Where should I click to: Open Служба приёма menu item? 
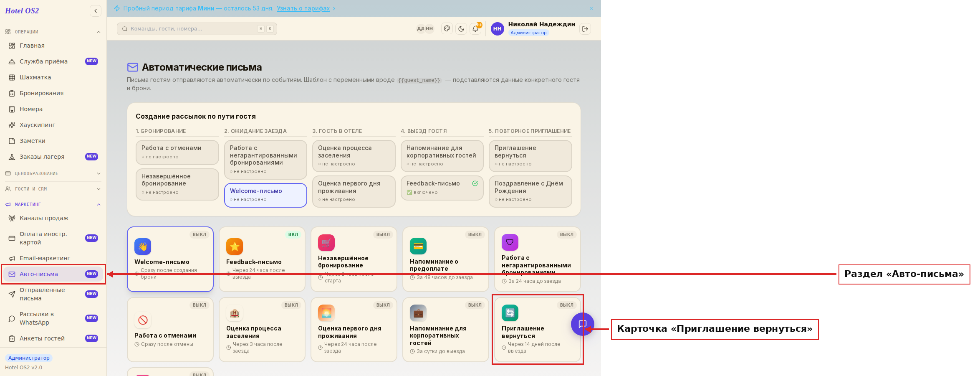[x=53, y=61]
